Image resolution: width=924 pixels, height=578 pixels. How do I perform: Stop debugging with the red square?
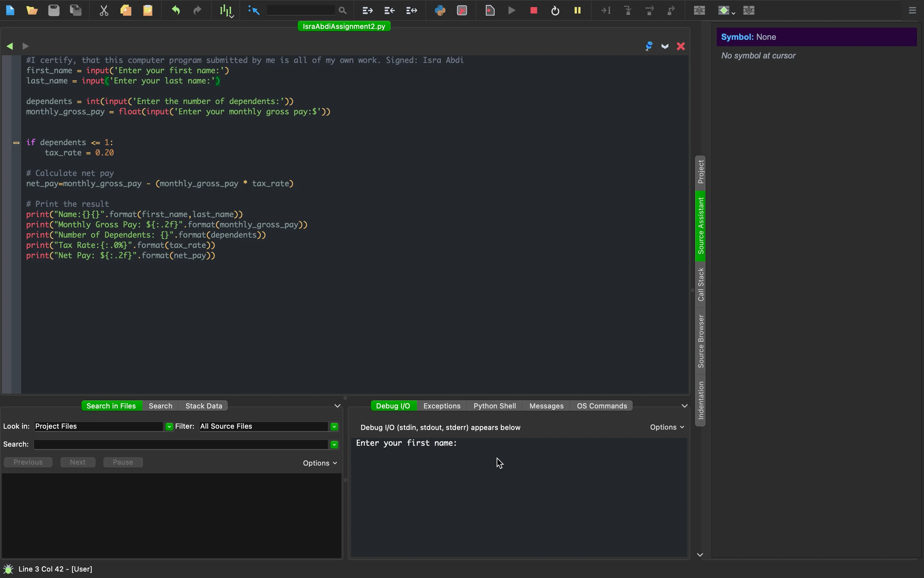point(534,10)
